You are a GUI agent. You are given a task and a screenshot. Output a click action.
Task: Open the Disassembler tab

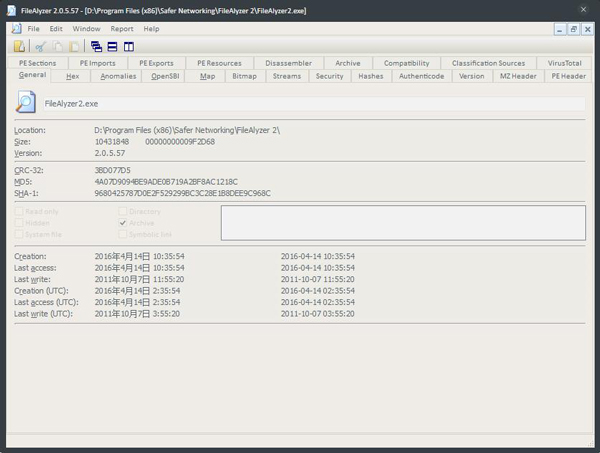[x=289, y=63]
